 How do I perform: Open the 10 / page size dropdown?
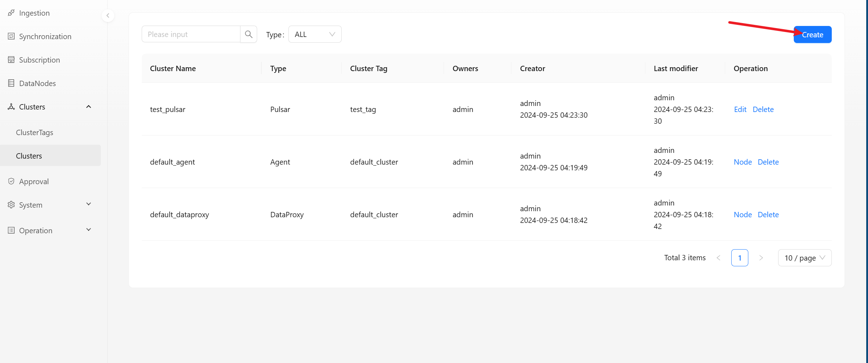pyautogui.click(x=804, y=258)
